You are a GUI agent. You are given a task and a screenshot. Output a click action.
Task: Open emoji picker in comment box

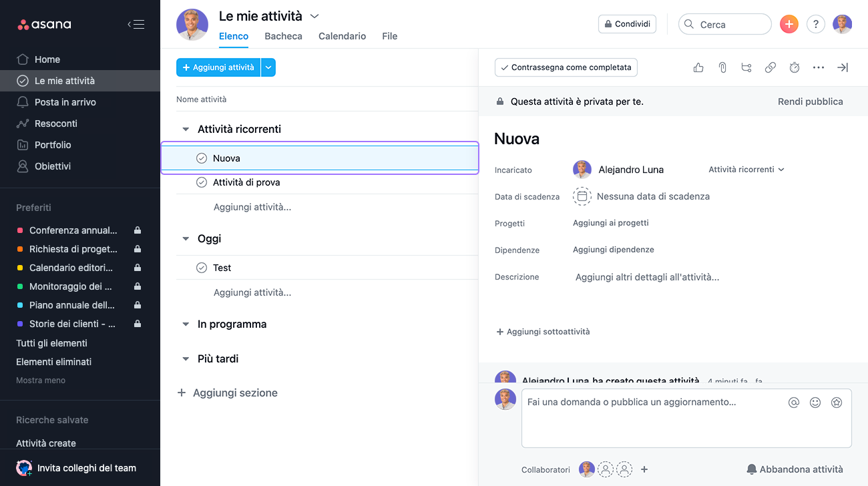click(x=815, y=403)
